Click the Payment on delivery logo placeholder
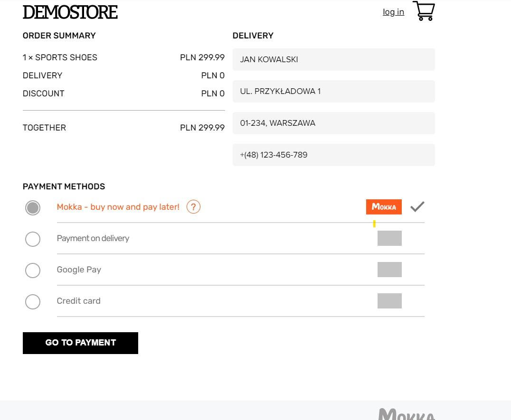 pos(389,238)
